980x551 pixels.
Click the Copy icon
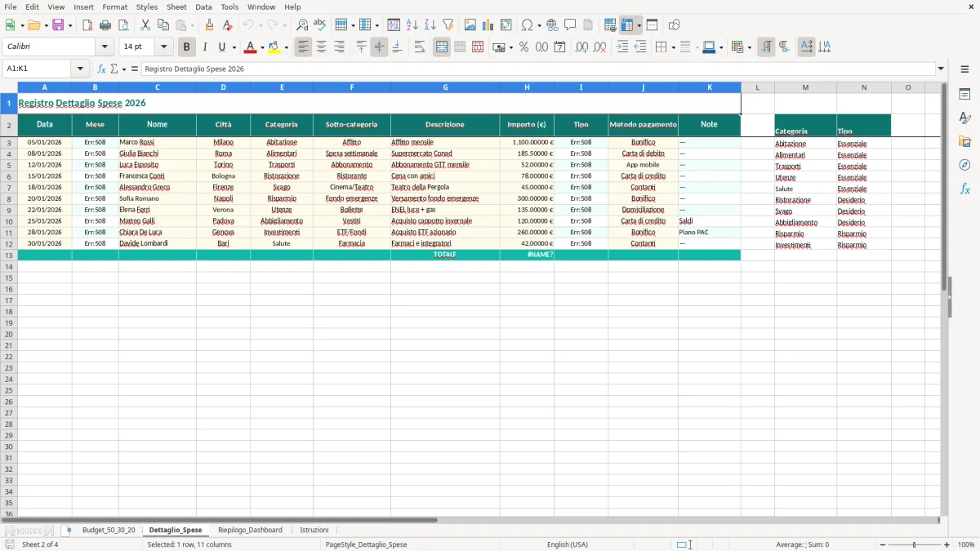[163, 25]
